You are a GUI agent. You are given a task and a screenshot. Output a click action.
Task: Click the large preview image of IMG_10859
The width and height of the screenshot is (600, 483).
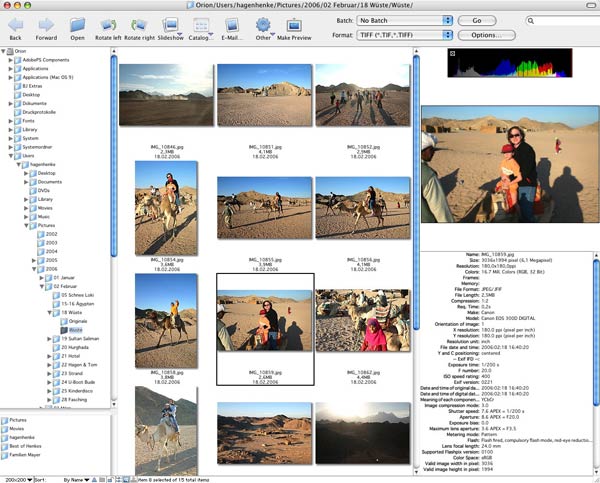coord(510,164)
